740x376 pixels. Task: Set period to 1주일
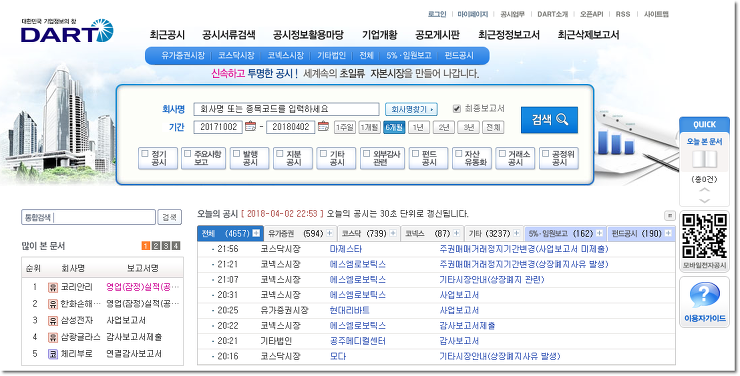tap(345, 127)
